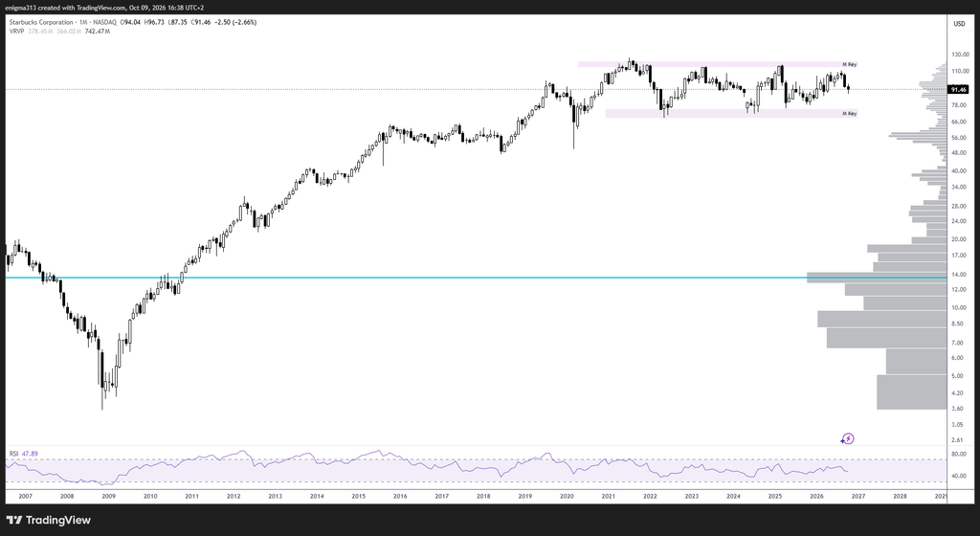
Task: Click the VRVP total 742.47M
Action: tap(98, 32)
